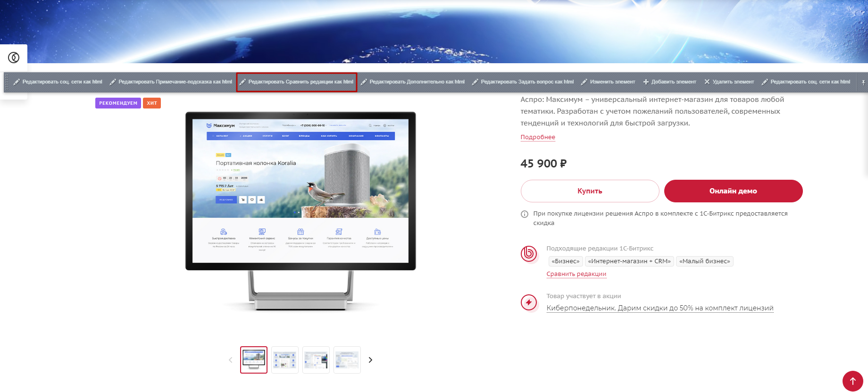868x392 pixels.
Task: Launch the "Онлайн демо" button
Action: (733, 191)
